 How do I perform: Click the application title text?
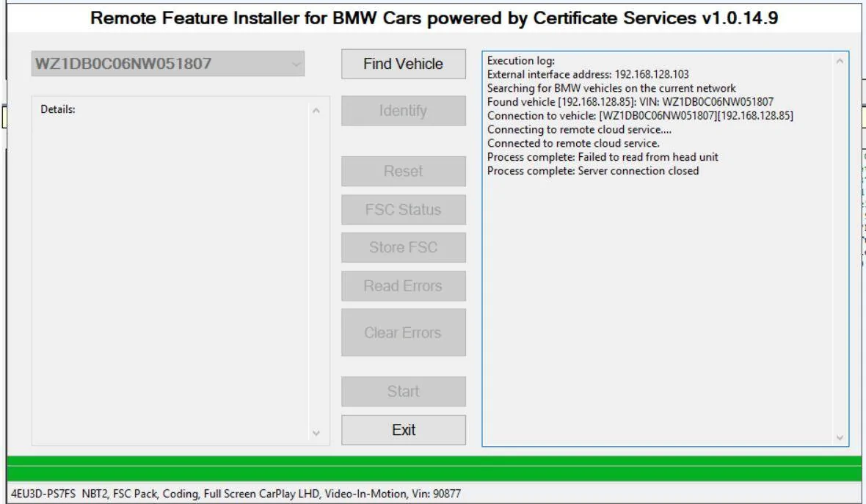[x=434, y=18]
